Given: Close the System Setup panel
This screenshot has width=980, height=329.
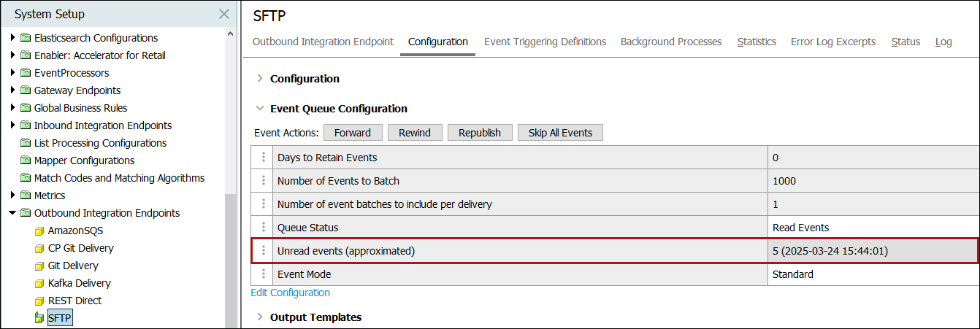Looking at the screenshot, I should [x=224, y=14].
